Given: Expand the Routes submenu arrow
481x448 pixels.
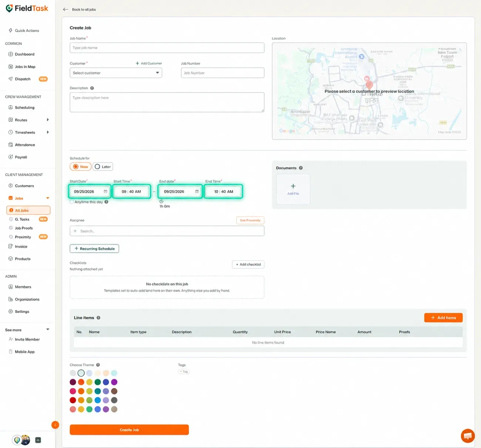Looking at the screenshot, I should pyautogui.click(x=48, y=120).
